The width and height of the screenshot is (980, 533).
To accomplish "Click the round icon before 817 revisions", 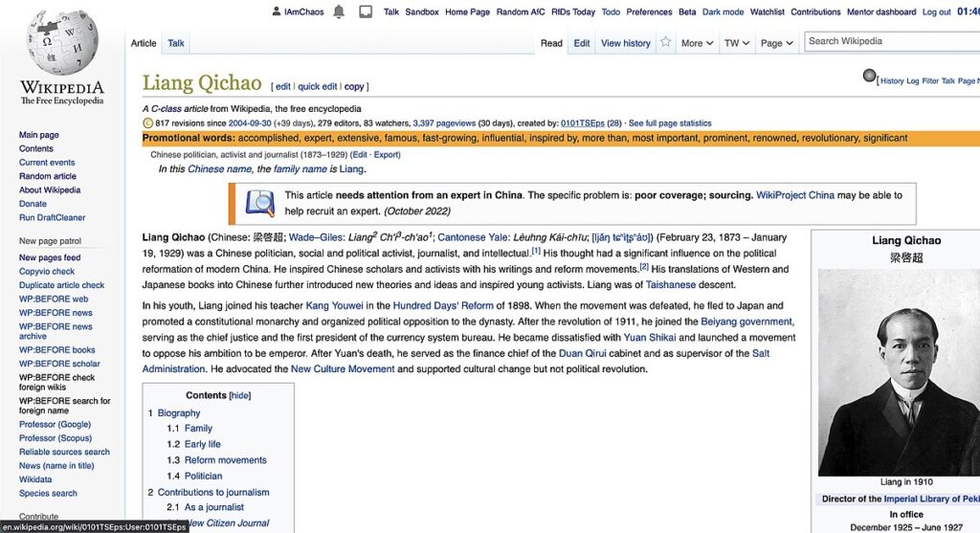I will tap(147, 123).
